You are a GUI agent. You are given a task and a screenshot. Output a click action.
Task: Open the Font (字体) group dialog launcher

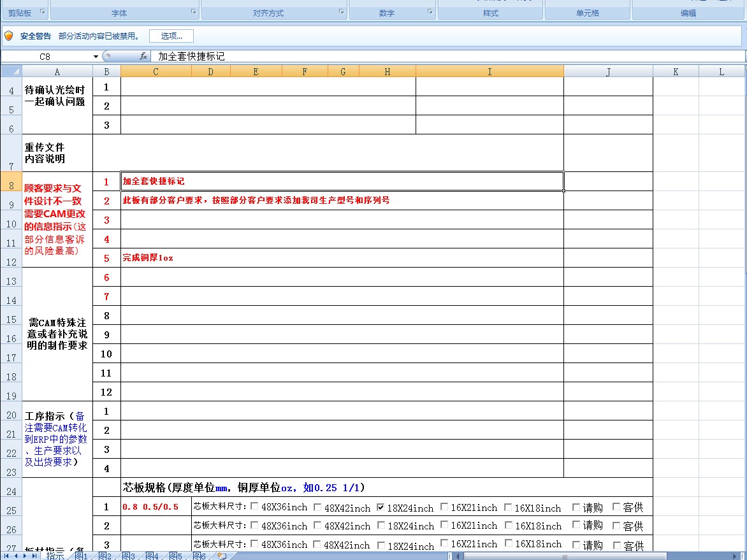point(194,11)
